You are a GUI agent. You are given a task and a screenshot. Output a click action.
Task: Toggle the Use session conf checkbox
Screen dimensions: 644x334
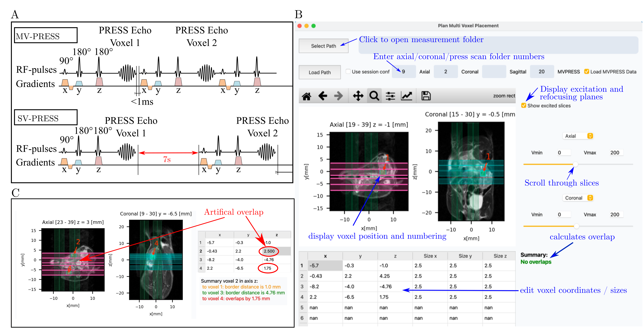[348, 72]
